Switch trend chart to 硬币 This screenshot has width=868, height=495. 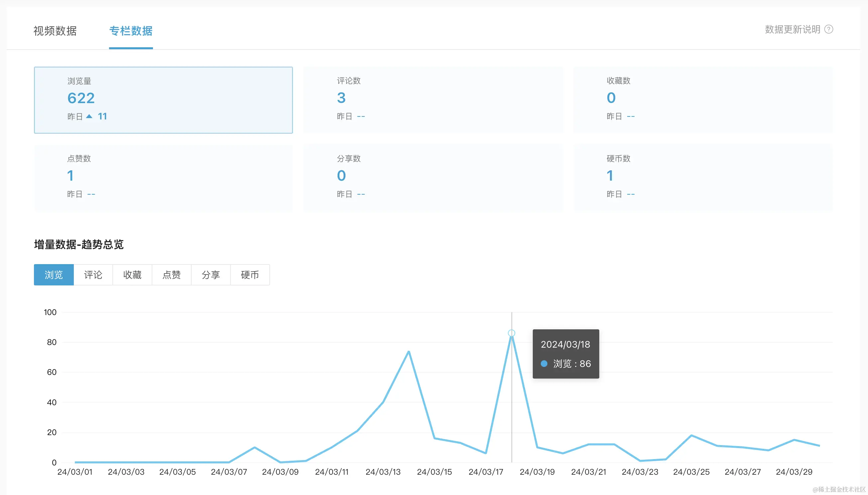(x=250, y=275)
